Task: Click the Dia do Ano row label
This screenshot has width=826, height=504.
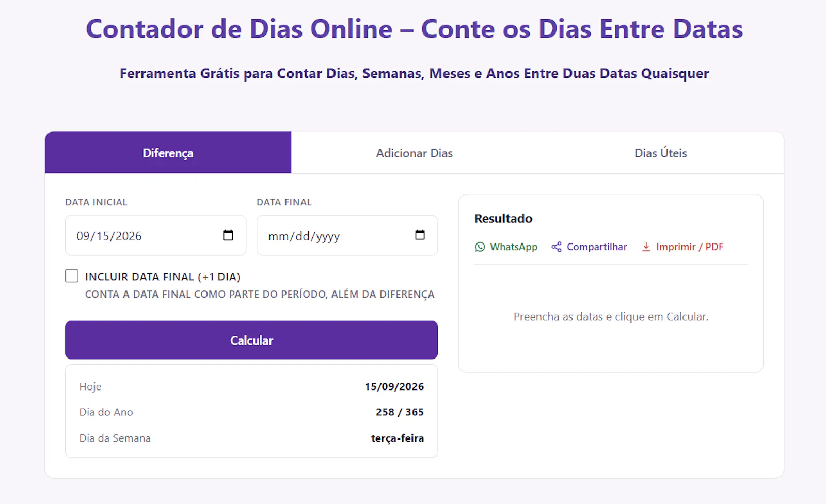Action: tap(106, 412)
